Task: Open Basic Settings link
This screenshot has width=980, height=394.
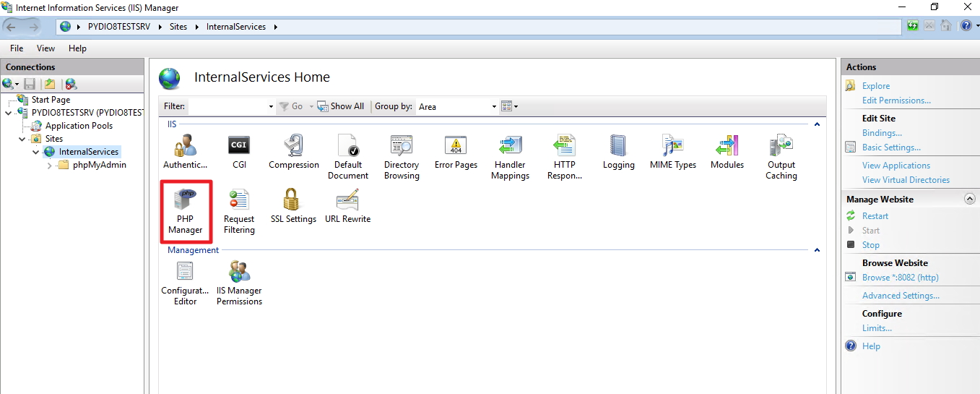Action: [891, 147]
